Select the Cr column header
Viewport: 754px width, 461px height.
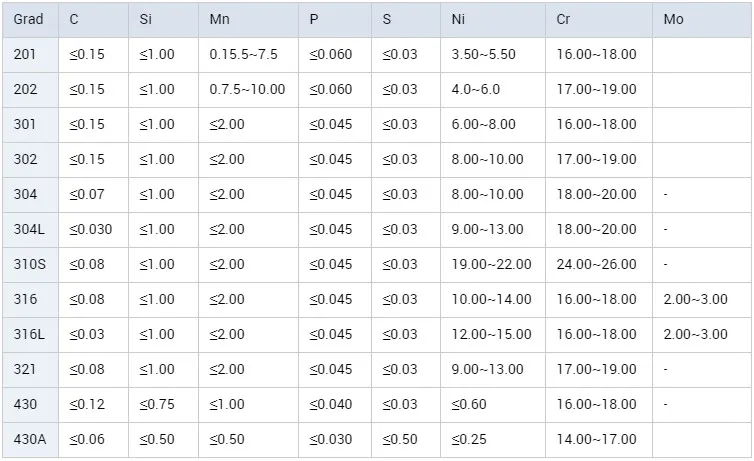point(565,20)
